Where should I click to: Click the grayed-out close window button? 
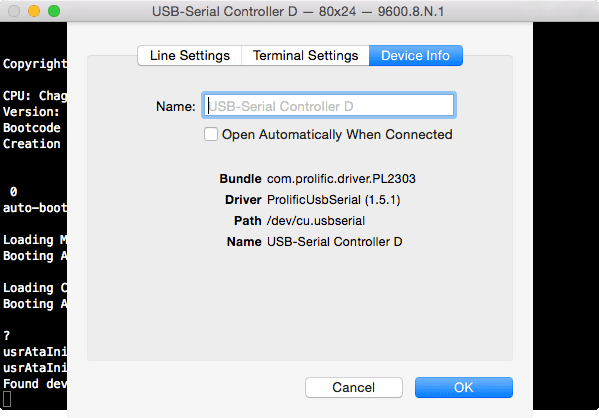[14, 11]
